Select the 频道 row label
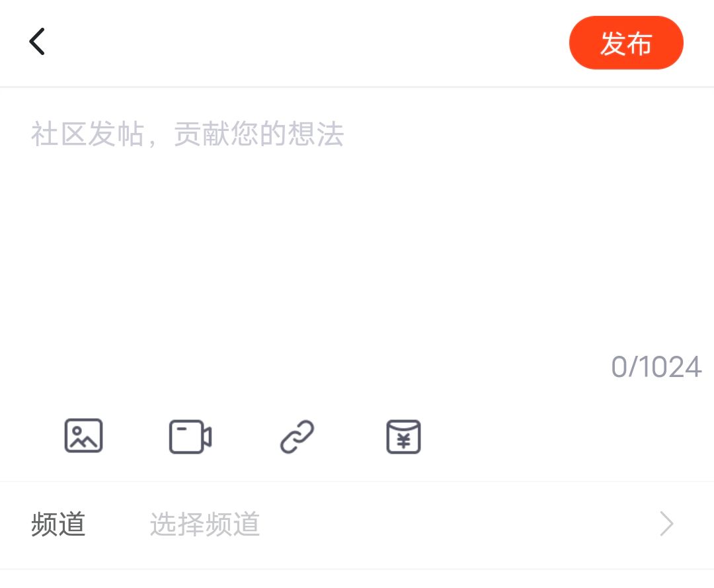The height and width of the screenshot is (588, 714). pyautogui.click(x=58, y=524)
